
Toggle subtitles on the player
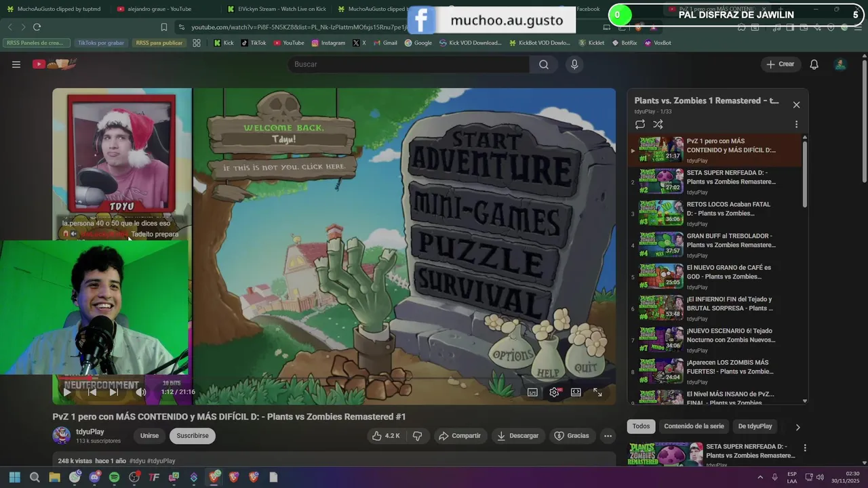[532, 392]
